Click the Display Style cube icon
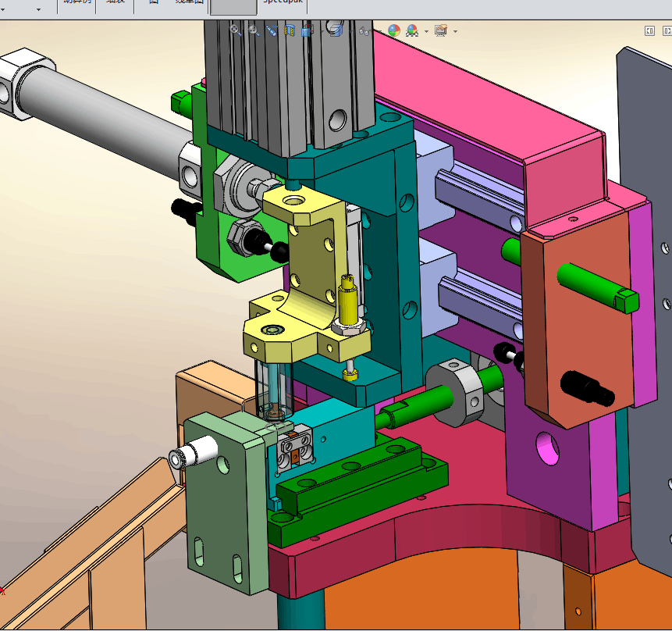This screenshot has width=672, height=631. 336,30
